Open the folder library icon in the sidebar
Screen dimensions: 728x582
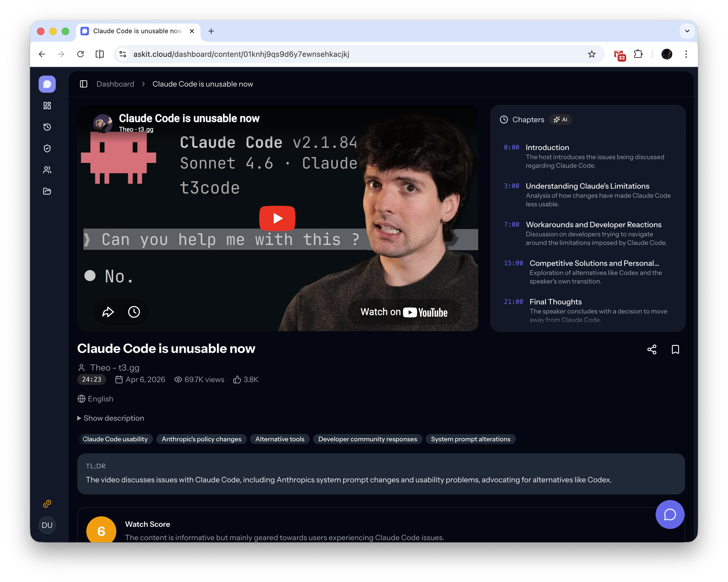click(47, 191)
